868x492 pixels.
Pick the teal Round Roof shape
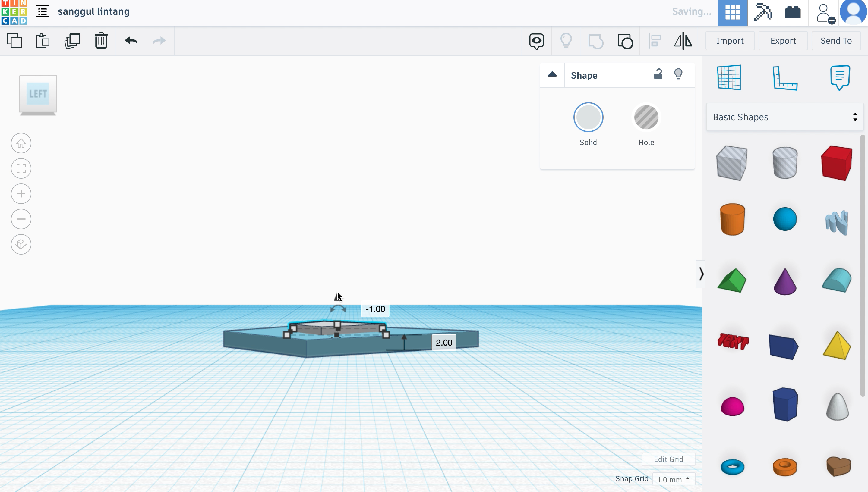pyautogui.click(x=837, y=280)
